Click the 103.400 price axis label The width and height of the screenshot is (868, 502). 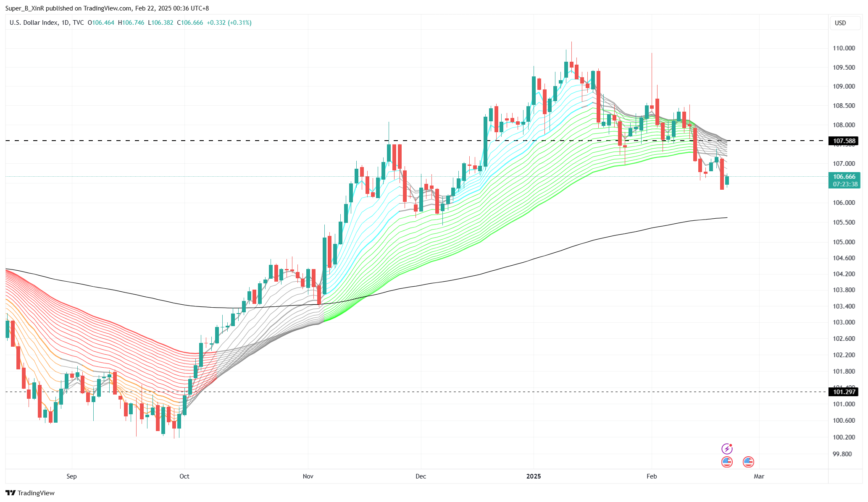(x=844, y=306)
